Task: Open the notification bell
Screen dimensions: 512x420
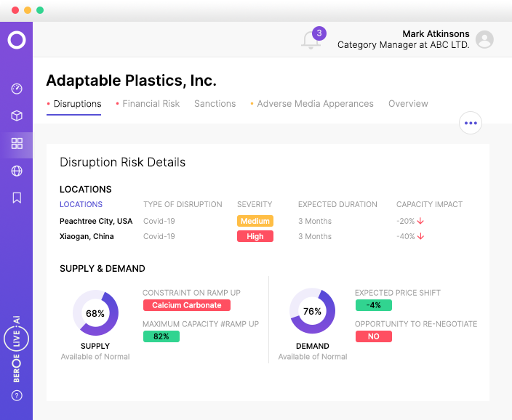Action: pyautogui.click(x=311, y=40)
